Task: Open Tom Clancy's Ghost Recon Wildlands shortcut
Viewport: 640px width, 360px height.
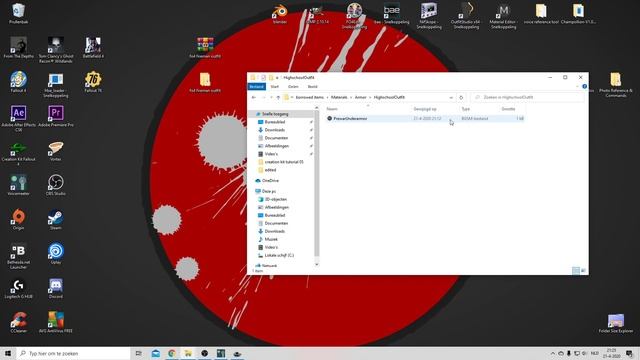Action: [56, 50]
